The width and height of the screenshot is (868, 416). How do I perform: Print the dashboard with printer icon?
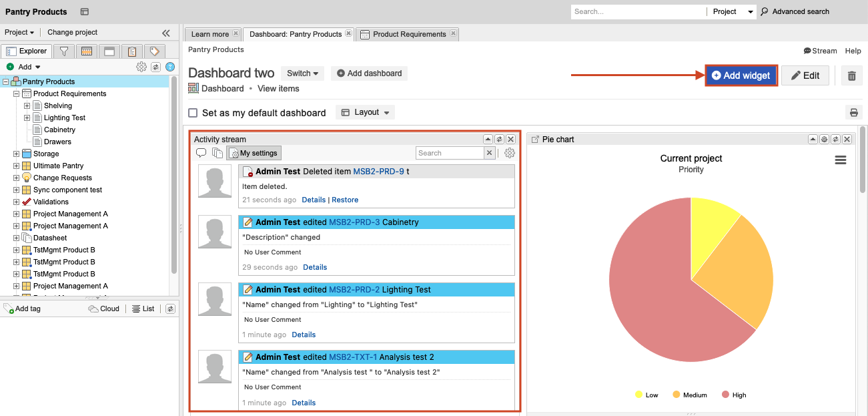point(853,112)
